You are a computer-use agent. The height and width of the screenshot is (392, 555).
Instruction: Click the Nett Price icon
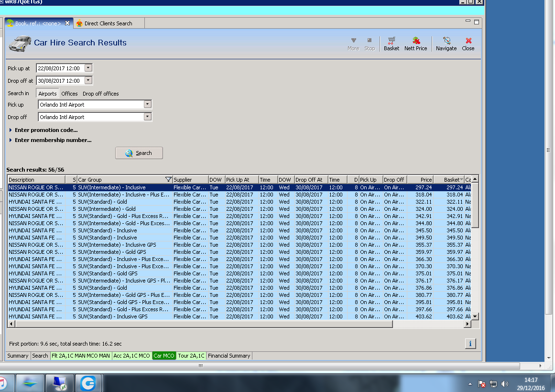click(x=415, y=44)
